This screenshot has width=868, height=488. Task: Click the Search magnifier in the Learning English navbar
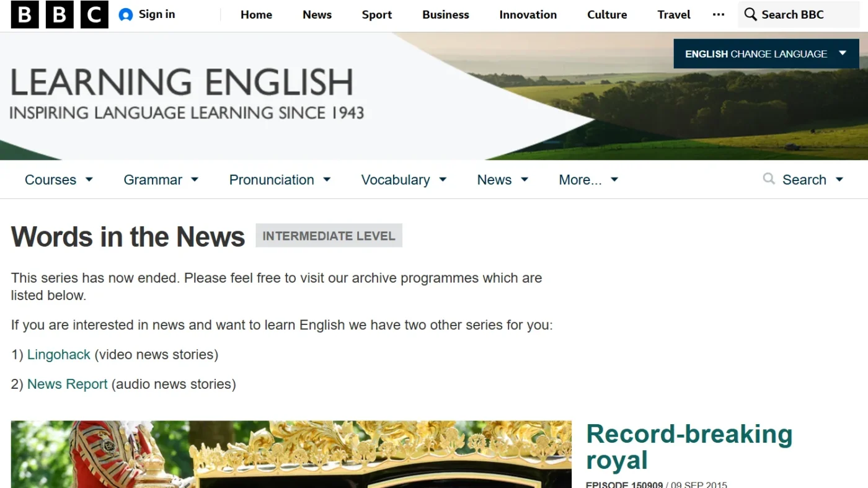769,179
